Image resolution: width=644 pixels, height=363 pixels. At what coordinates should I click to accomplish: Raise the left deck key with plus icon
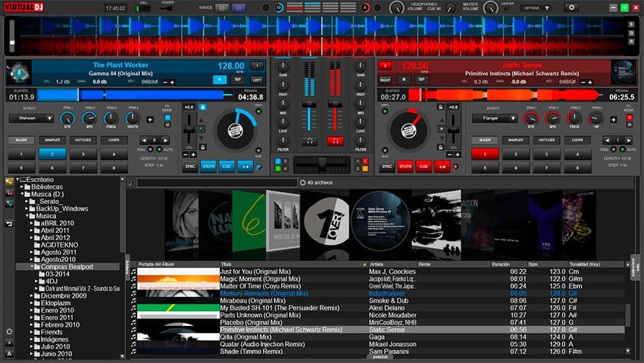pos(172,82)
